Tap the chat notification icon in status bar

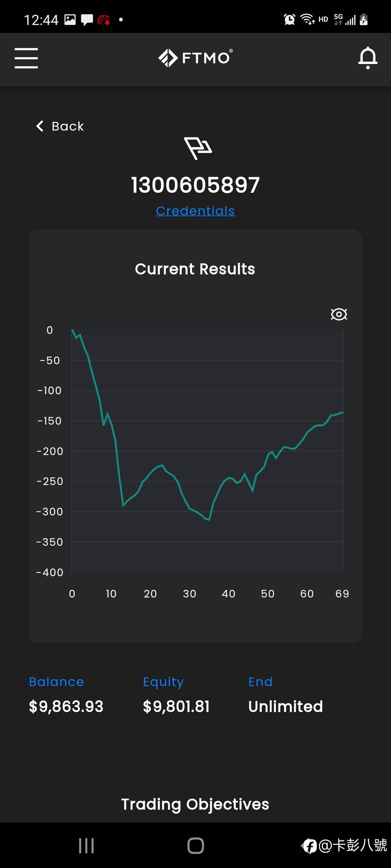click(87, 20)
